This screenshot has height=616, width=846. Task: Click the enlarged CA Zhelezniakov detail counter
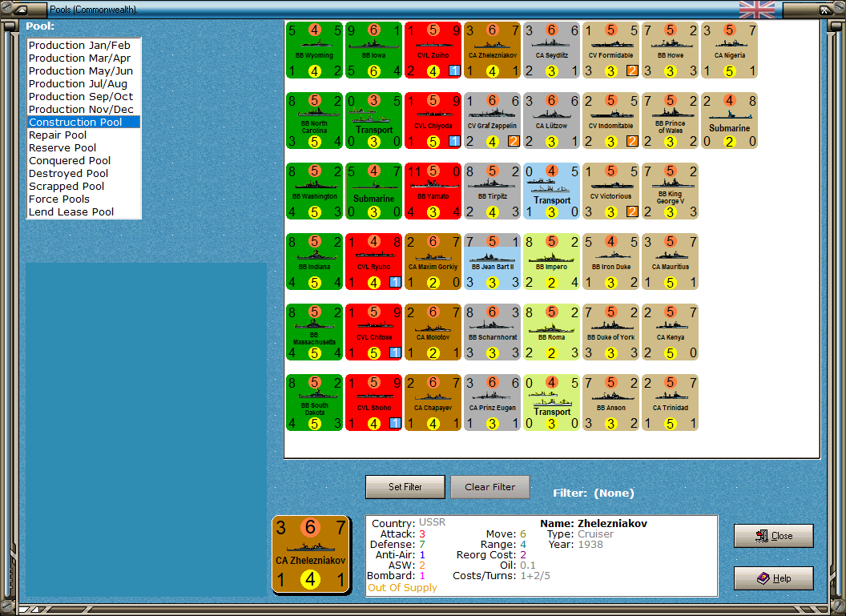click(x=312, y=554)
